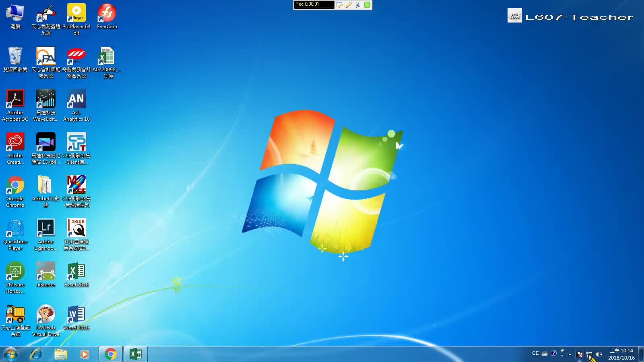This screenshot has height=362, width=644.
Task: Open the clock showing 上午 10:14
Action: [621, 354]
